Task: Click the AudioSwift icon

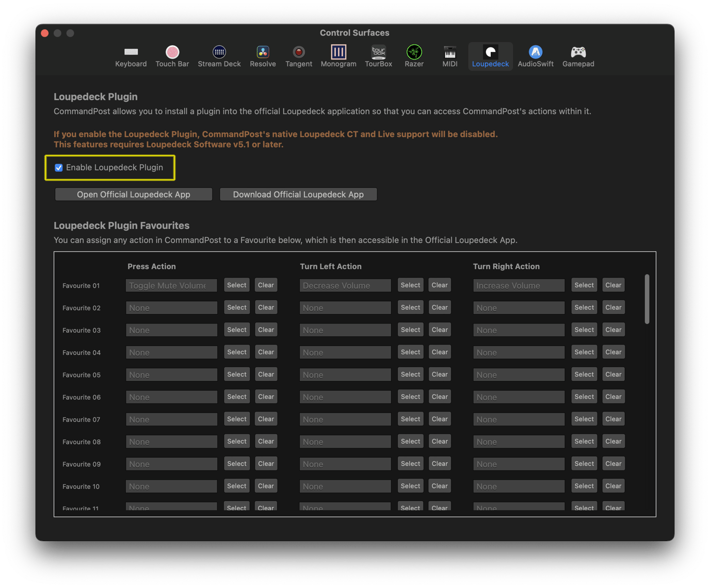Action: [535, 56]
